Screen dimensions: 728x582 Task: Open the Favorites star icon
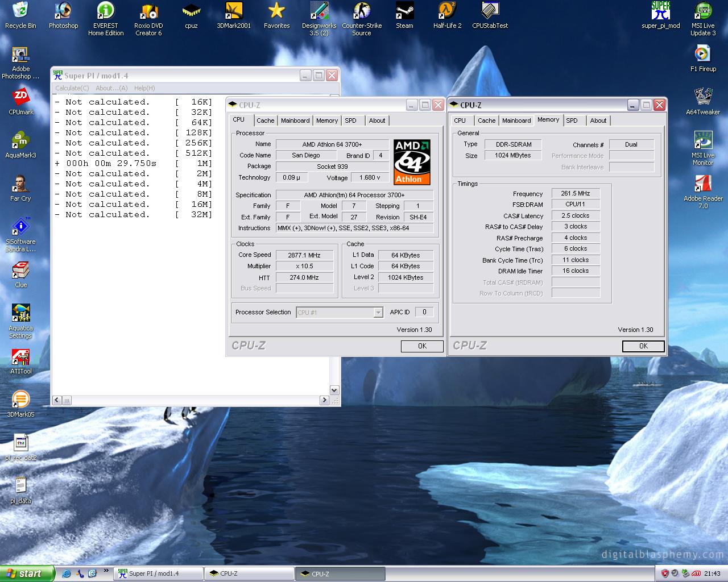[276, 15]
